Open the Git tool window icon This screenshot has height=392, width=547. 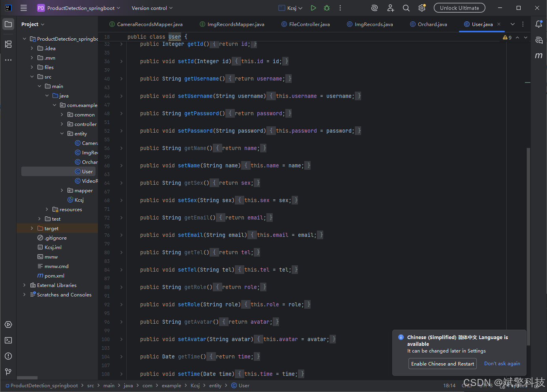(x=8, y=372)
